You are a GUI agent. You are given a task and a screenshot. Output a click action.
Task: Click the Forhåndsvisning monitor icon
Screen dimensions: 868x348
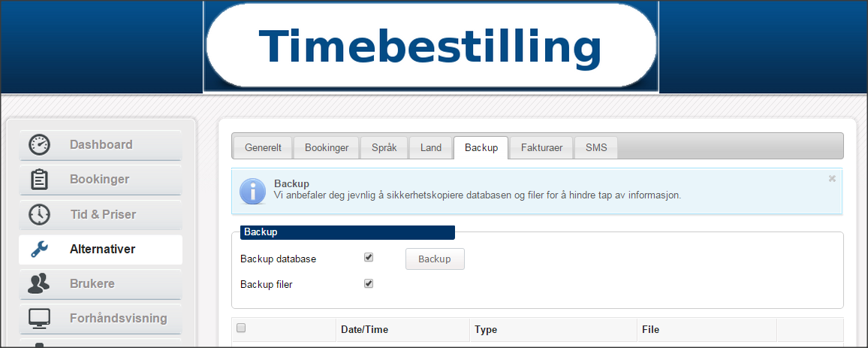click(x=39, y=319)
